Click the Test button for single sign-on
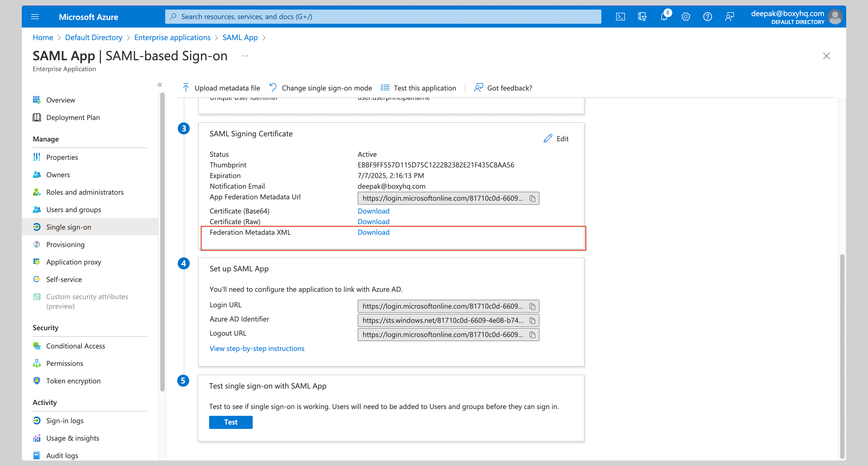 coord(230,422)
